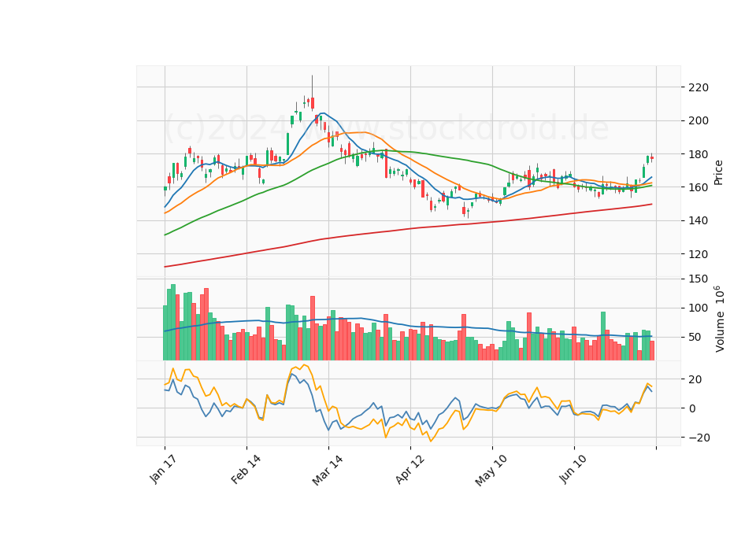Click the 160 price axis value
The width and height of the screenshot is (756, 543).
(699, 187)
